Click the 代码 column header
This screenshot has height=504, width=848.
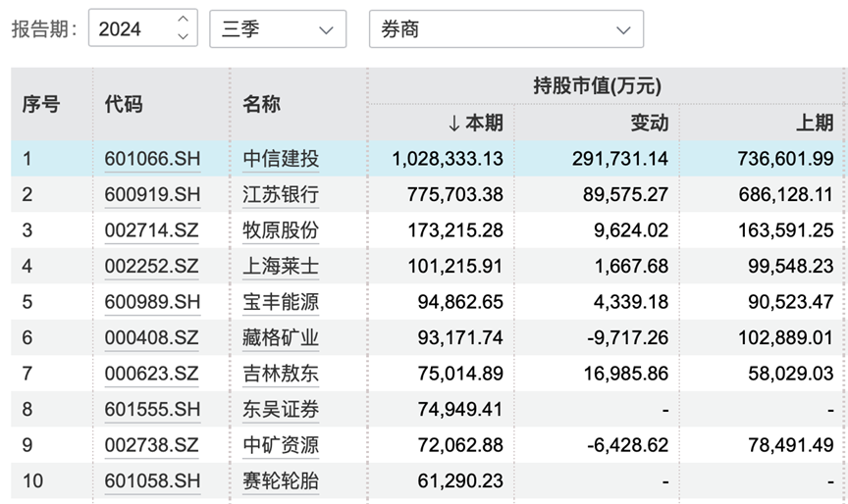[x=124, y=104]
